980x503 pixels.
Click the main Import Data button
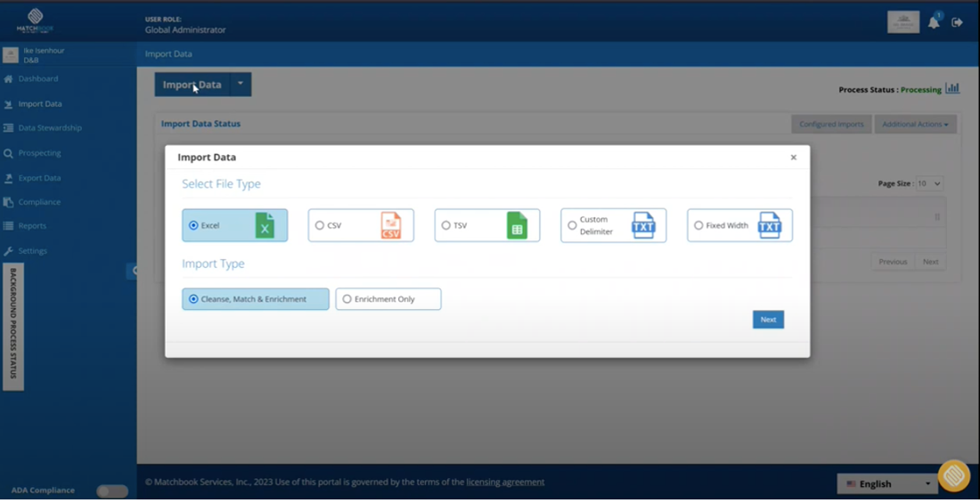coord(192,85)
